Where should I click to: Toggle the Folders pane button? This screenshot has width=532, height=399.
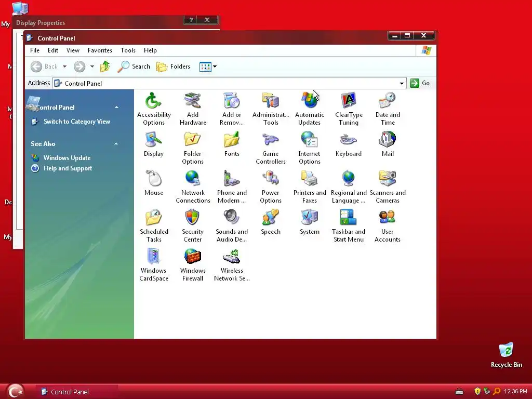point(174,66)
